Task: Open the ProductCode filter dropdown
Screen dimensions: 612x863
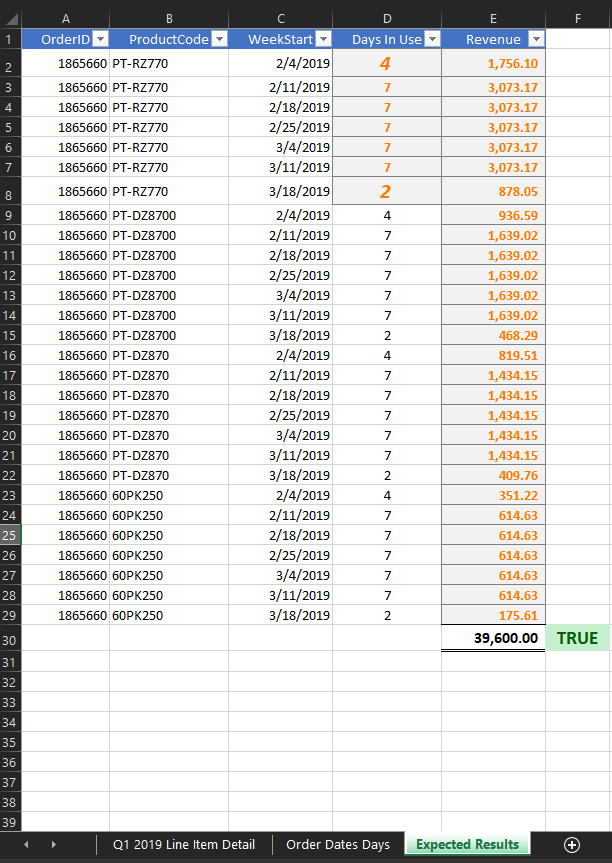Action: (219, 39)
